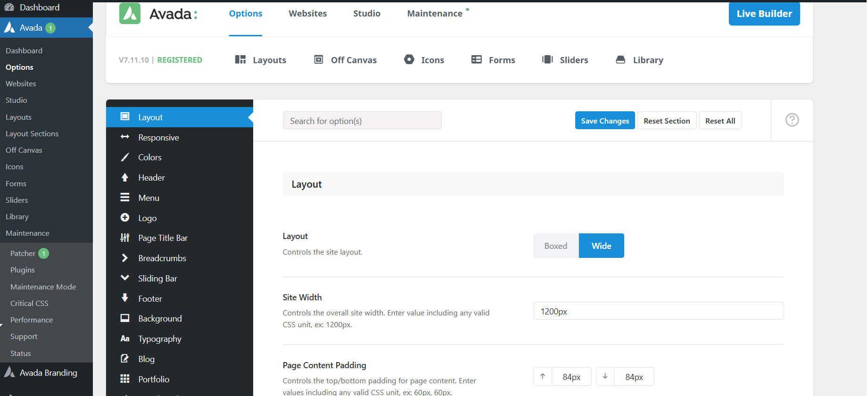Switch to the Websites tab

[307, 14]
